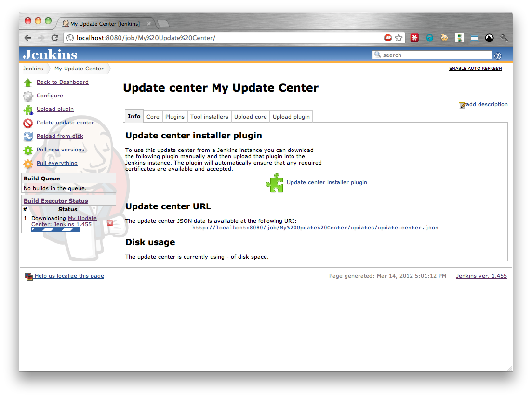The height and width of the screenshot is (398, 532).
Task: Click the red asterisk extension icon
Action: (x=414, y=38)
